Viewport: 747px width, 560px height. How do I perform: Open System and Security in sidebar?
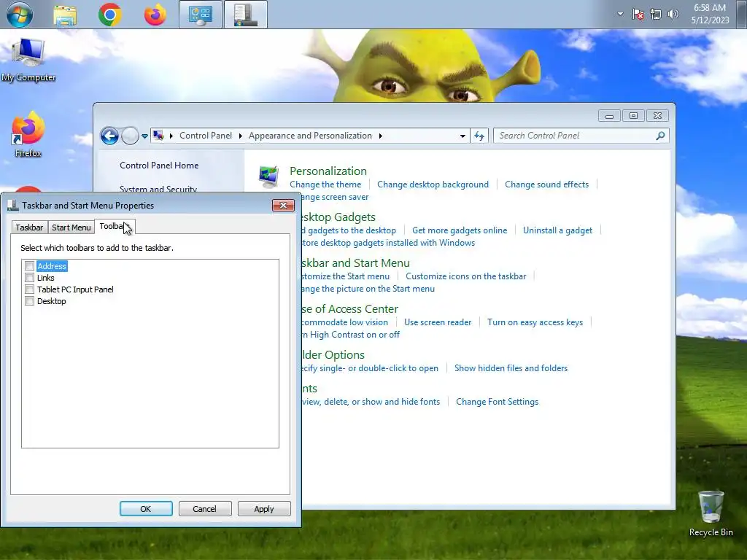(158, 189)
